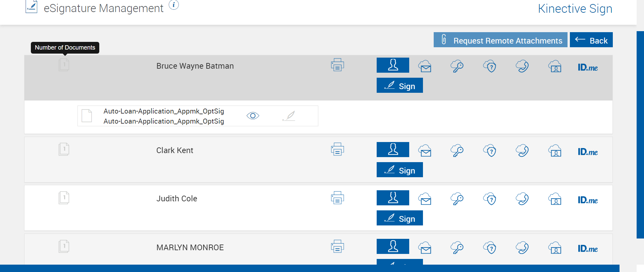Click the pen icon on Auto-Loan-Application row
644x272 pixels.
289,116
